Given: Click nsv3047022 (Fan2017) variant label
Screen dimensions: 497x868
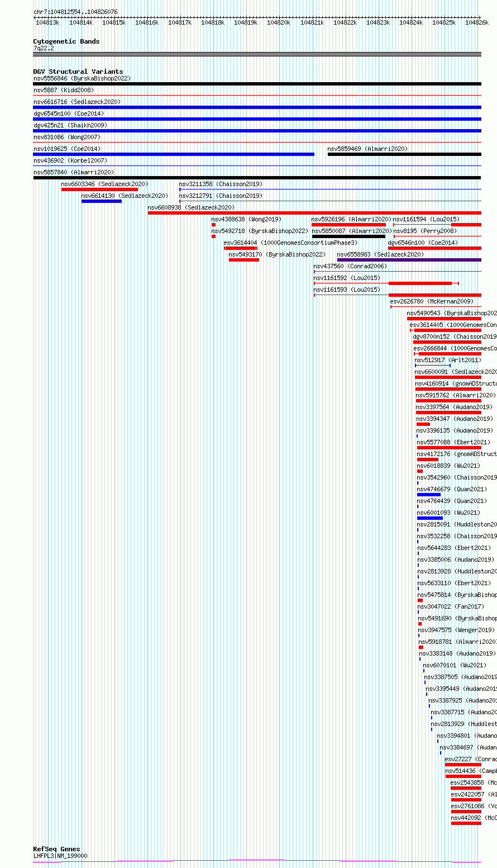Looking at the screenshot, I should click(451, 606).
